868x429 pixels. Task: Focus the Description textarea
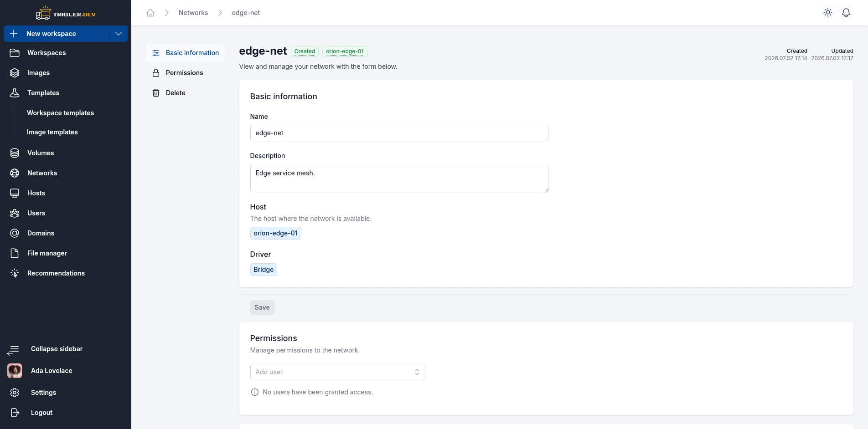click(x=399, y=179)
